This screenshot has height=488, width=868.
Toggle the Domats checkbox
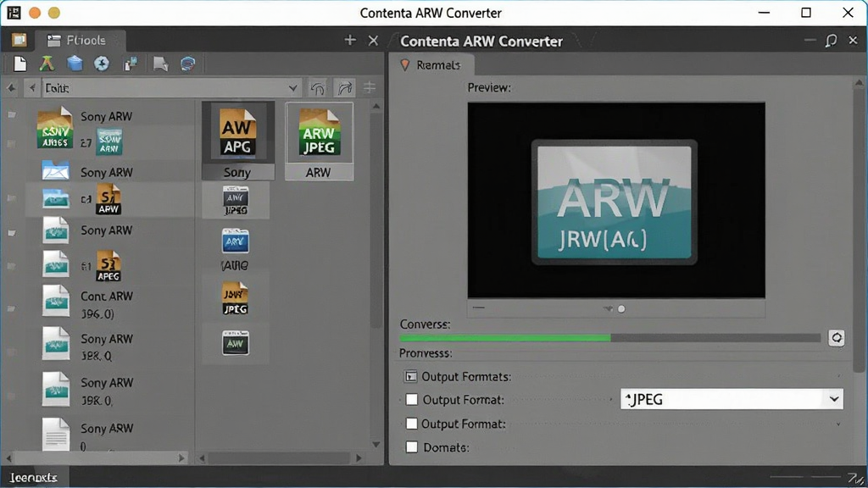pos(411,447)
